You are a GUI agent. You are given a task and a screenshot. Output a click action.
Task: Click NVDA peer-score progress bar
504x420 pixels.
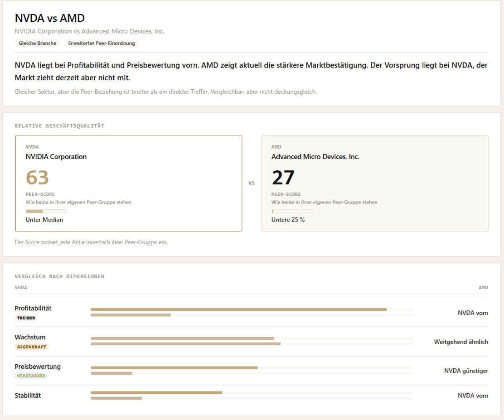[x=46, y=211]
